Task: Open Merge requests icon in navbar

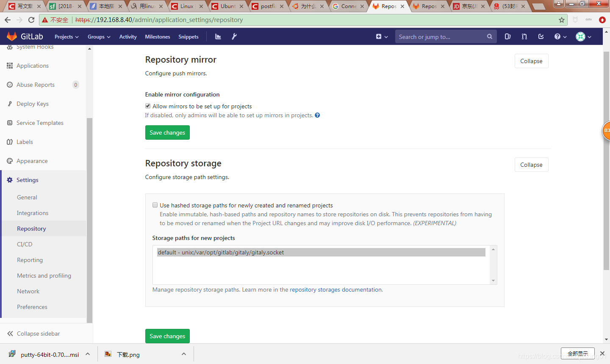Action: click(x=524, y=37)
